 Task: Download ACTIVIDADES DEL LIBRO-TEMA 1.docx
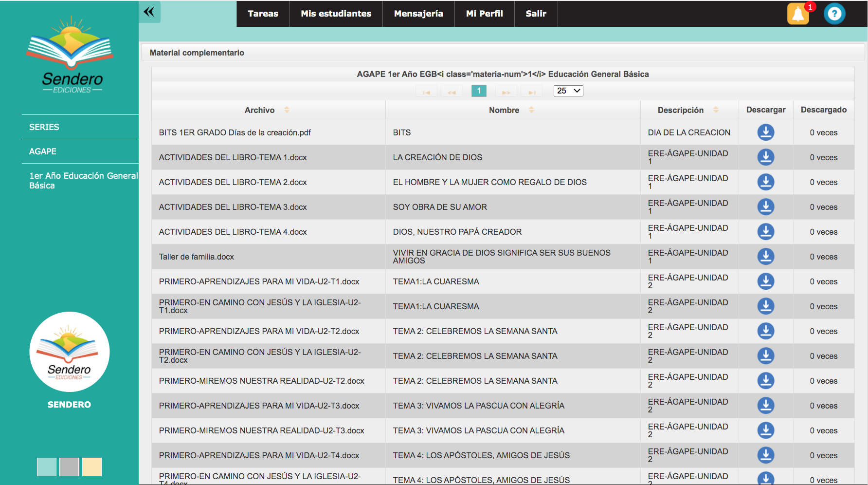click(x=765, y=157)
